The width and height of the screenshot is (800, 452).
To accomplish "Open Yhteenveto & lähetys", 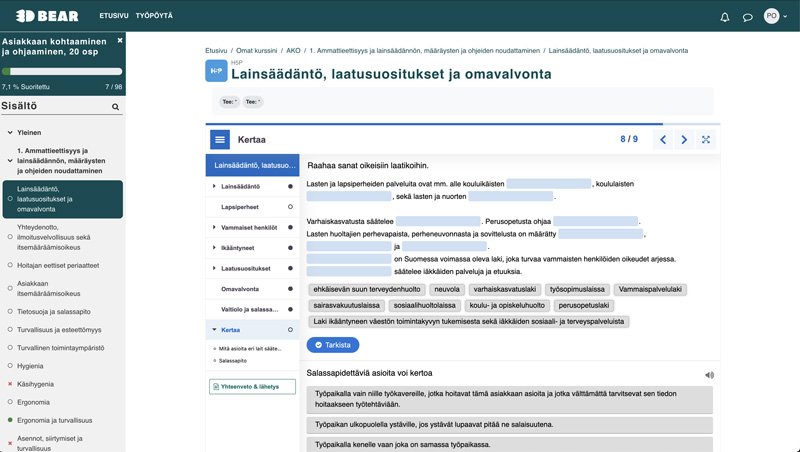I will [x=252, y=386].
